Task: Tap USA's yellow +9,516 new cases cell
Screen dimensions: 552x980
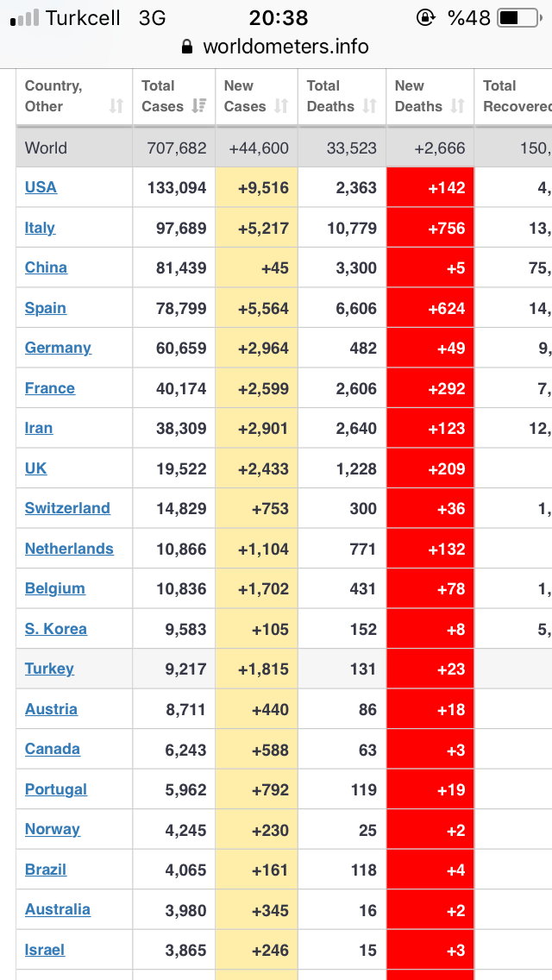Action: [x=256, y=187]
